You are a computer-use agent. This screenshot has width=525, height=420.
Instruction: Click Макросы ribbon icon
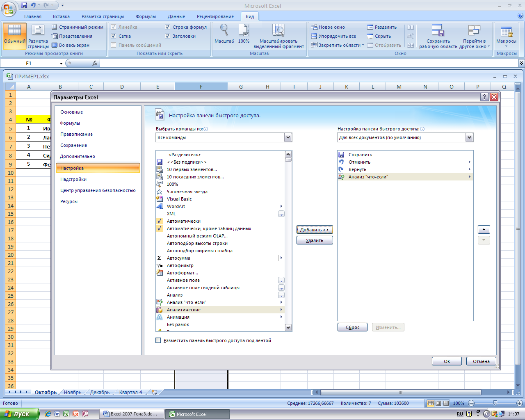(x=506, y=31)
